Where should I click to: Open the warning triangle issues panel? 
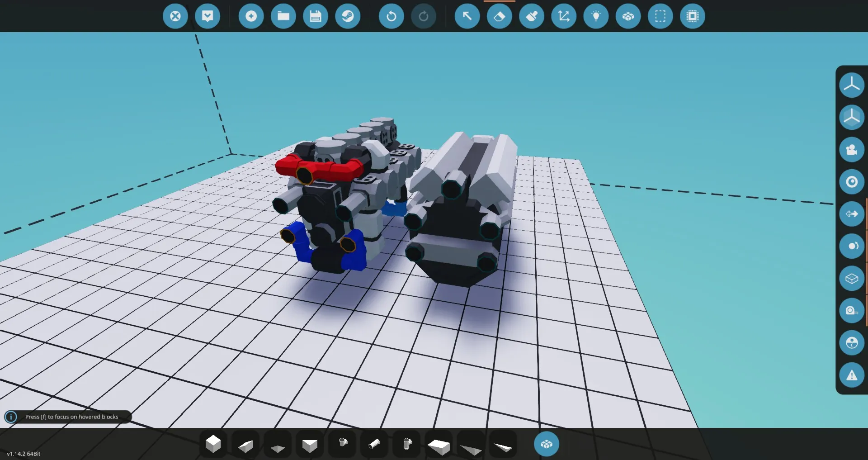coord(852,375)
